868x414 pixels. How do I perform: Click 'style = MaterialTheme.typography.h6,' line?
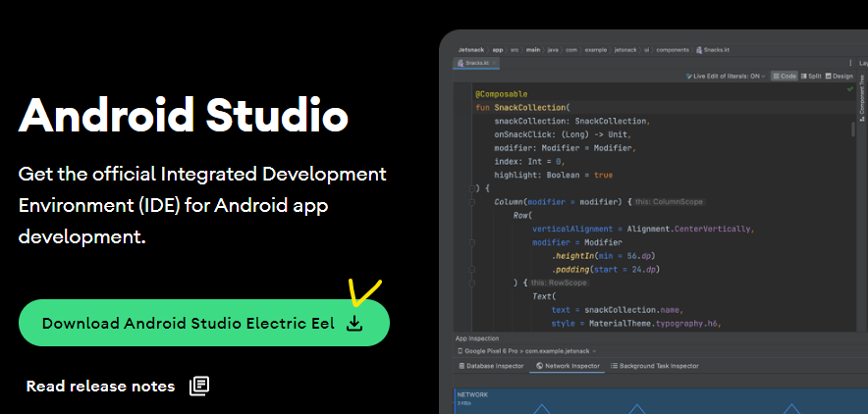click(636, 324)
